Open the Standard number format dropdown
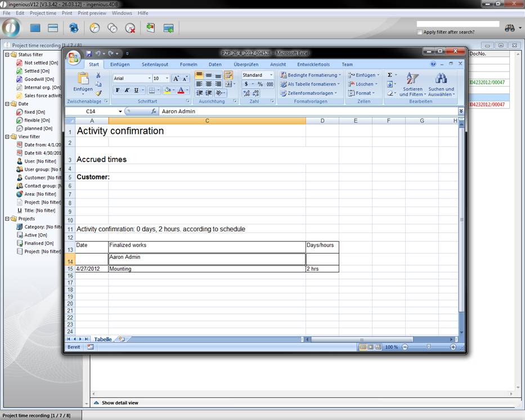This screenshot has width=525, height=420. (271, 75)
